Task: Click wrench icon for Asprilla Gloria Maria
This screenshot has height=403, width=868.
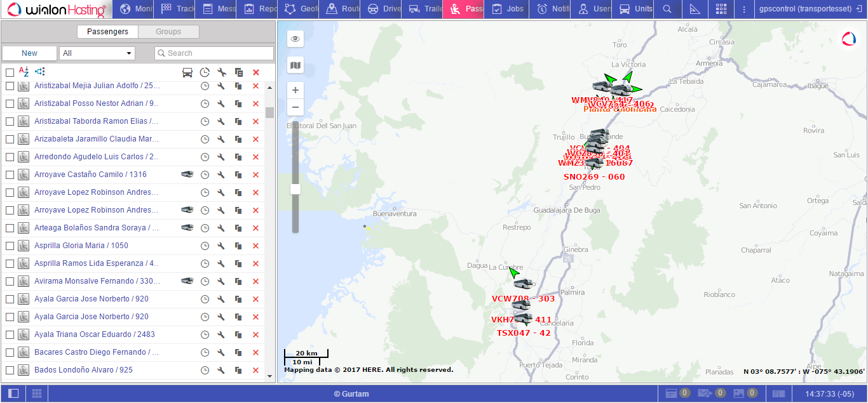Action: pos(222,246)
